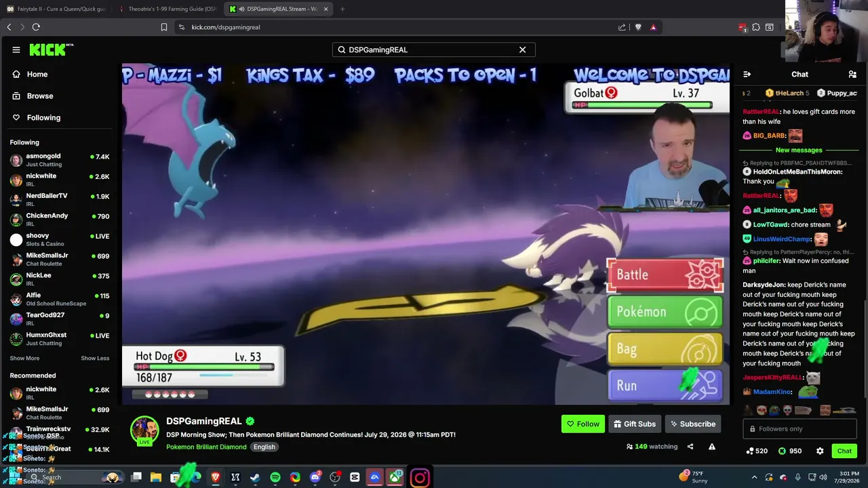The height and width of the screenshot is (488, 868).
Task: Switch to Theoatrix's Farming Guide tab
Action: (x=167, y=9)
